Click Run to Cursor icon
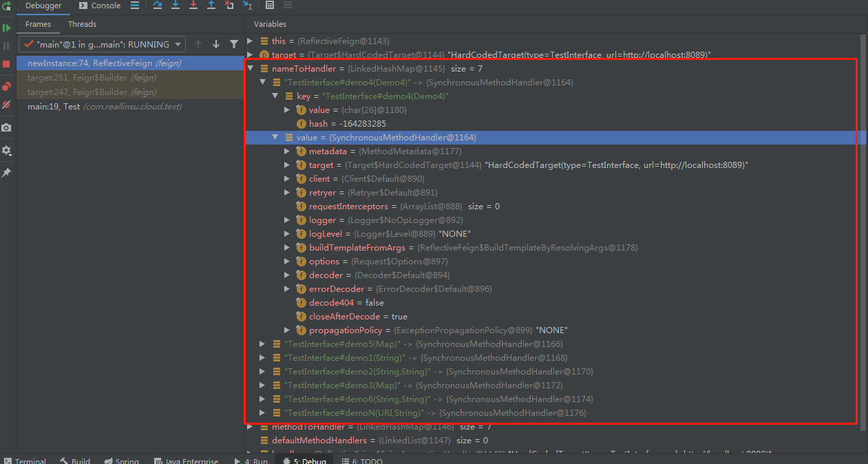Screen dimensions: 868x464 coord(247,6)
